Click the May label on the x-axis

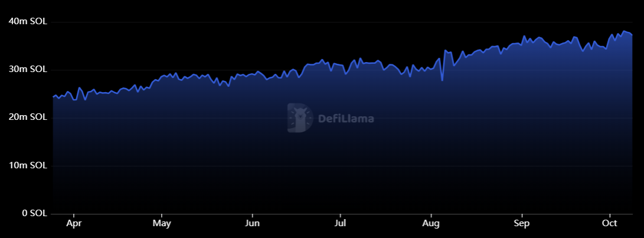[x=162, y=224]
